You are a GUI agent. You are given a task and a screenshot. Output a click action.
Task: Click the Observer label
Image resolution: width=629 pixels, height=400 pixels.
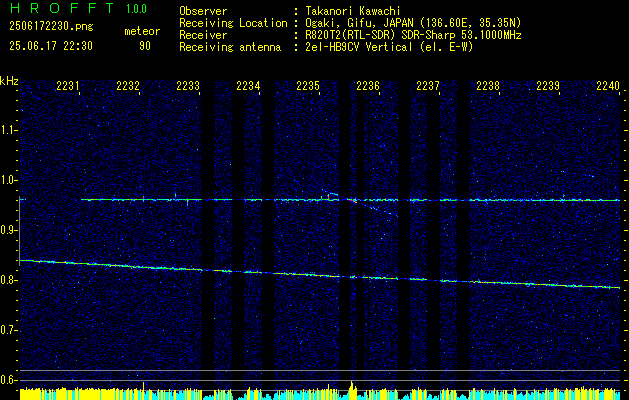pos(203,11)
